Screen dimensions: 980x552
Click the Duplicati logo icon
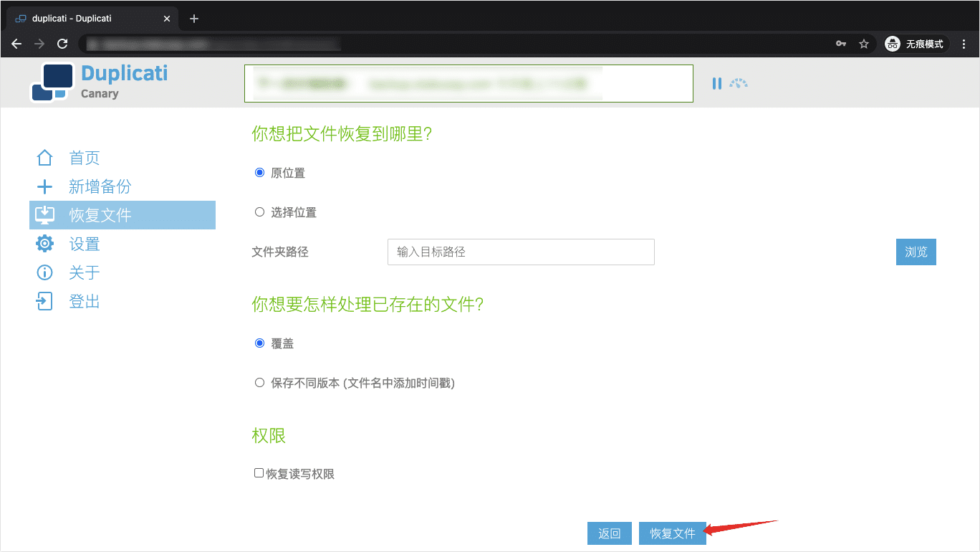tap(52, 82)
